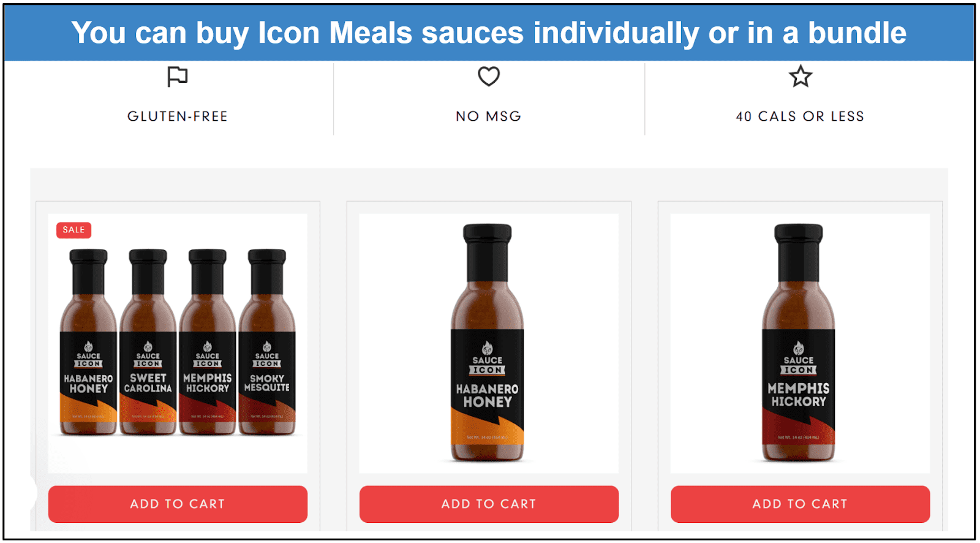Click the blue banner heading about Icon Meals sauces
Viewport: 980px width, 543px height.
[489, 32]
